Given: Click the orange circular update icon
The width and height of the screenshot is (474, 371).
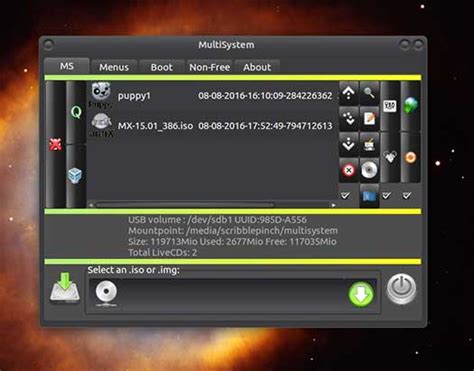Looking at the screenshot, I should pyautogui.click(x=411, y=157).
